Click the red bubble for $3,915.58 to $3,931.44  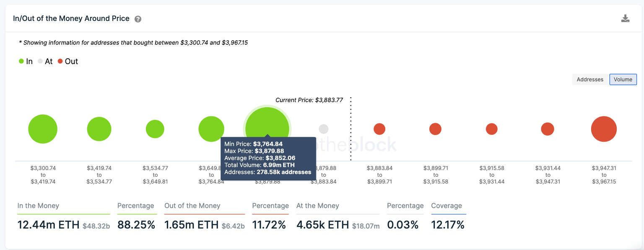pos(491,129)
